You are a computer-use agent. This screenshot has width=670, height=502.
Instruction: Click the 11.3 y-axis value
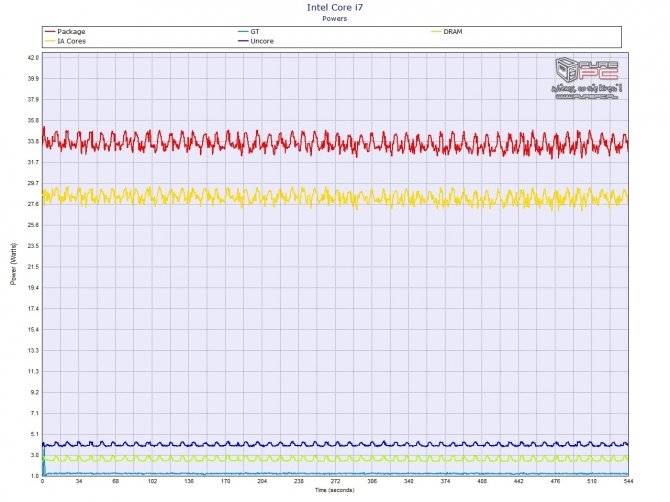[x=34, y=372]
